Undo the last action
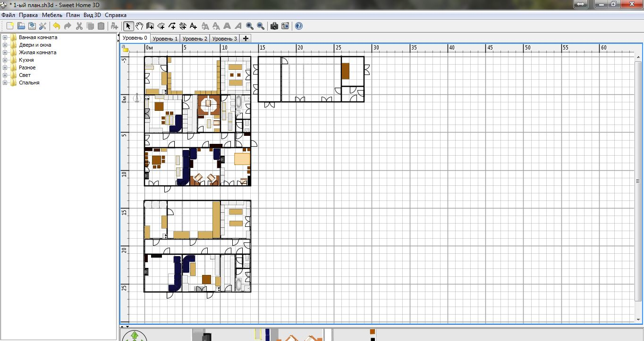The image size is (644, 341). point(57,26)
